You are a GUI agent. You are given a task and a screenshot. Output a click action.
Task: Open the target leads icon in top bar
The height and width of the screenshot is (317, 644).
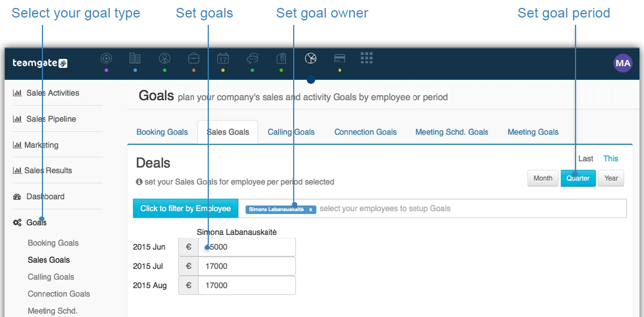[106, 59]
